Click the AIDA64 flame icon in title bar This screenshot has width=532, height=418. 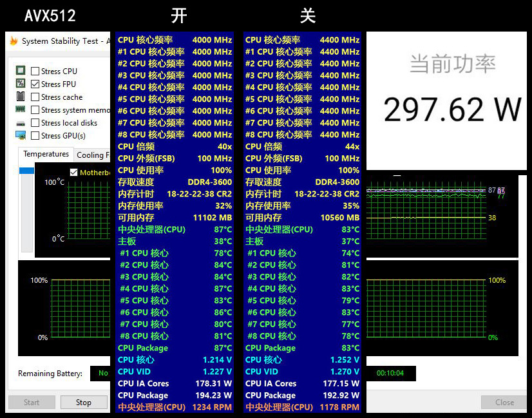coord(14,41)
